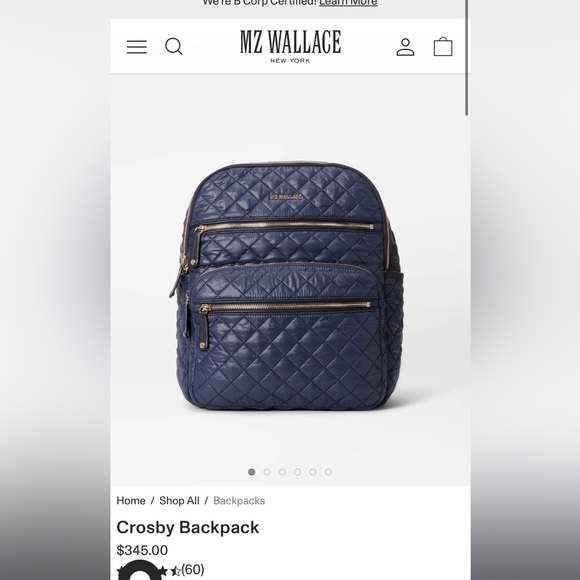This screenshot has height=580, width=580.
Task: Follow the Learn More B Corp link
Action: tap(348, 3)
